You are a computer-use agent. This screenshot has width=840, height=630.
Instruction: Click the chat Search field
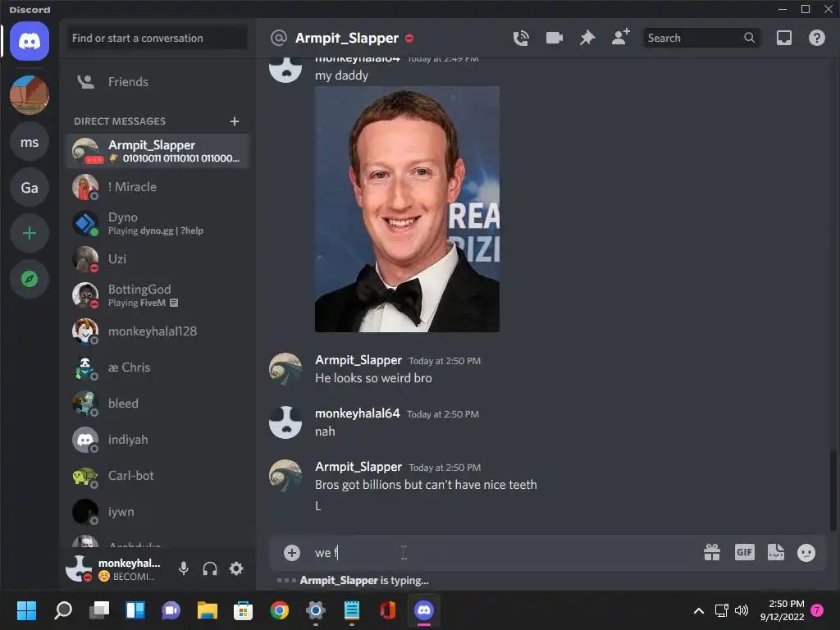coord(701,38)
